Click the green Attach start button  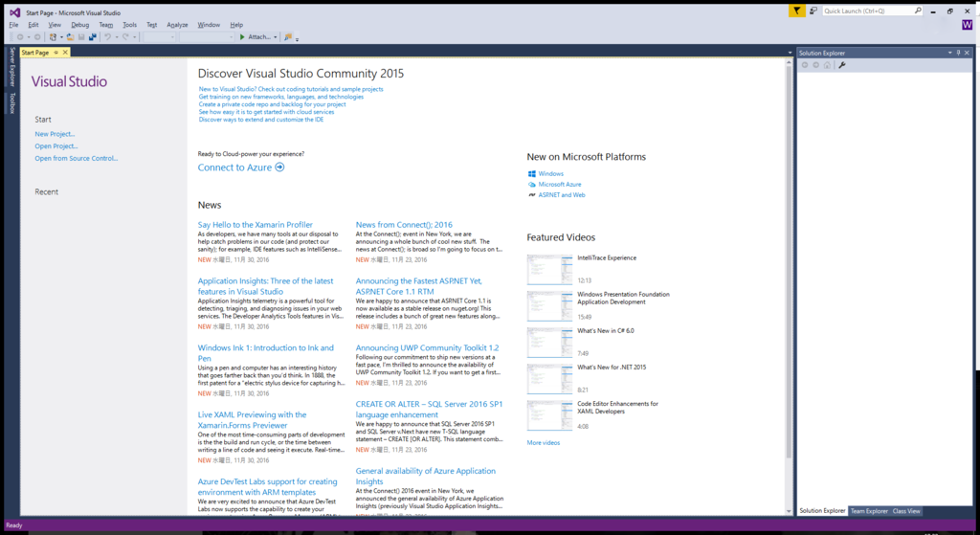(256, 37)
